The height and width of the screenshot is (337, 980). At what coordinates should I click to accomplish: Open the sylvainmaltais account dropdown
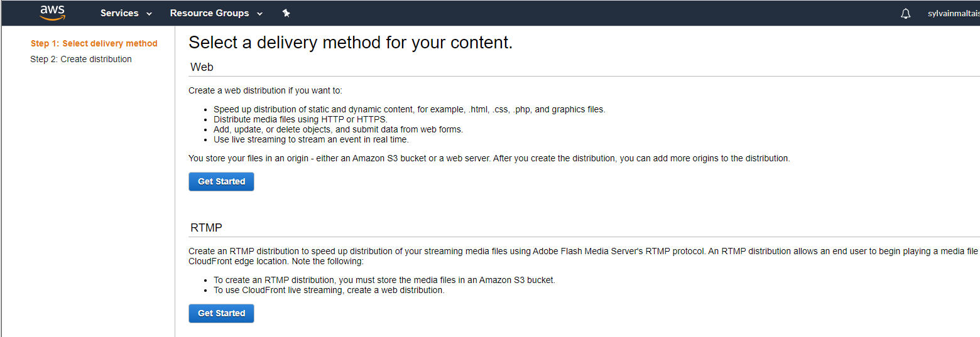click(x=953, y=13)
